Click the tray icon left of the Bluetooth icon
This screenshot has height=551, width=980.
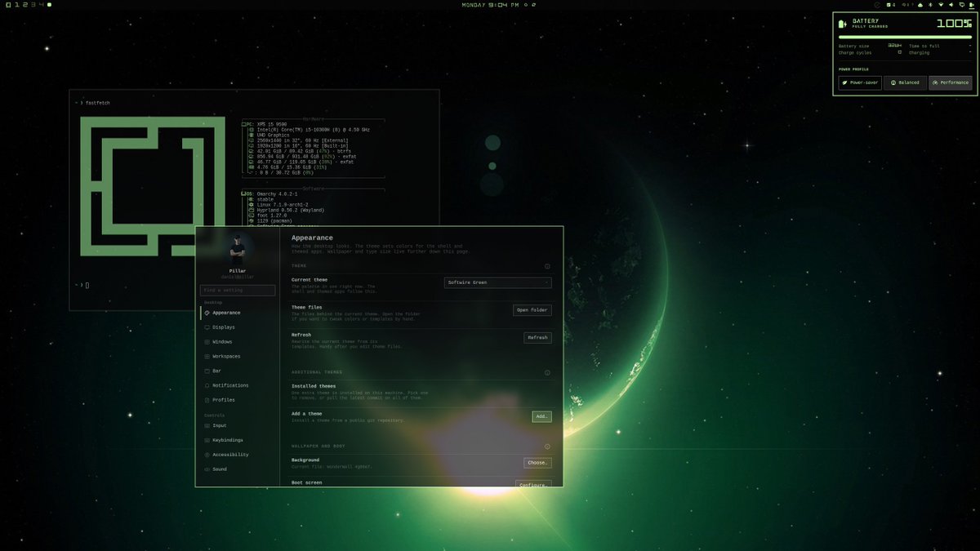click(x=920, y=5)
